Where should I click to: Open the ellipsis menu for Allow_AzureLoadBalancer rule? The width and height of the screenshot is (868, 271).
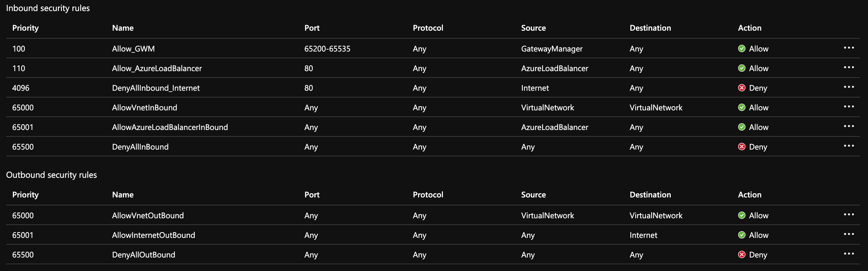849,67
